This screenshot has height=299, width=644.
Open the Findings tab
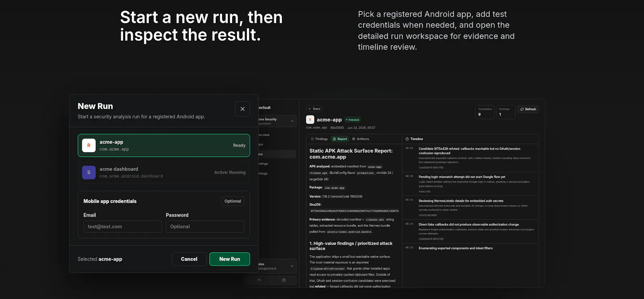319,139
